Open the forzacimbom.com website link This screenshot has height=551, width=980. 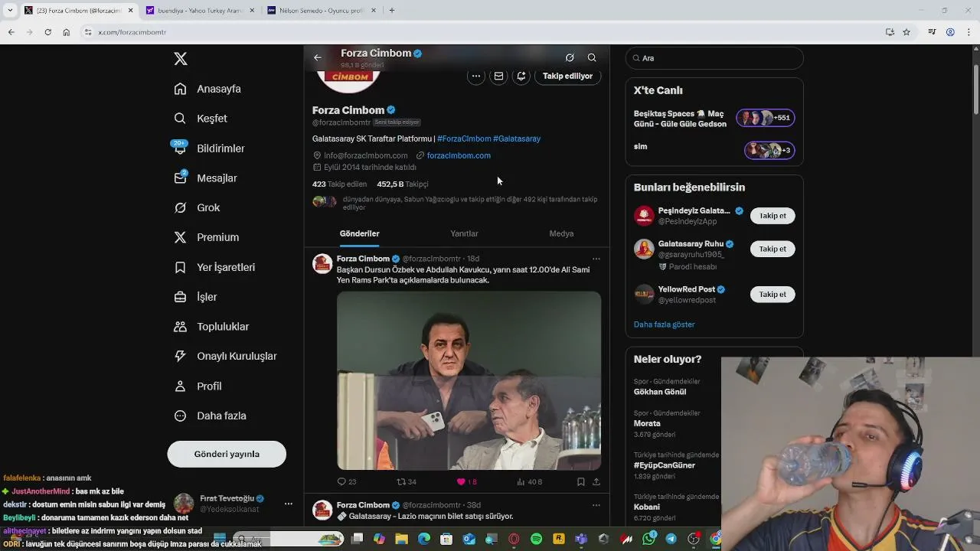click(459, 155)
